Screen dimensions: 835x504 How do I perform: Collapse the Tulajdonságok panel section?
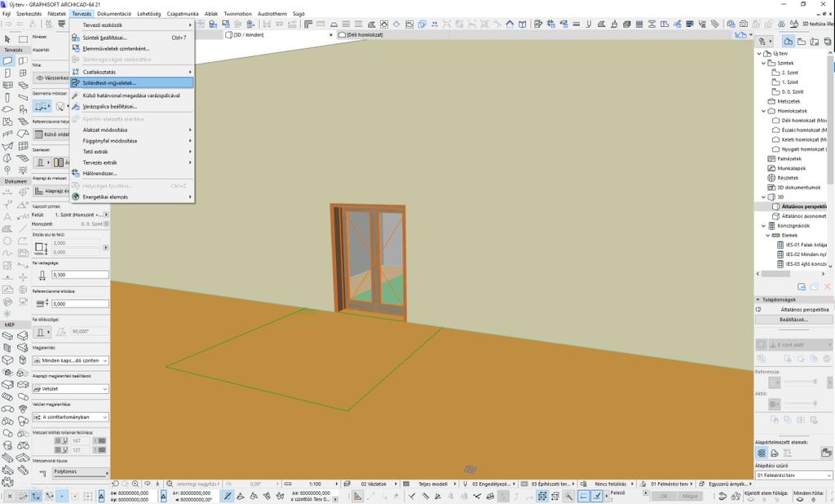coord(758,299)
